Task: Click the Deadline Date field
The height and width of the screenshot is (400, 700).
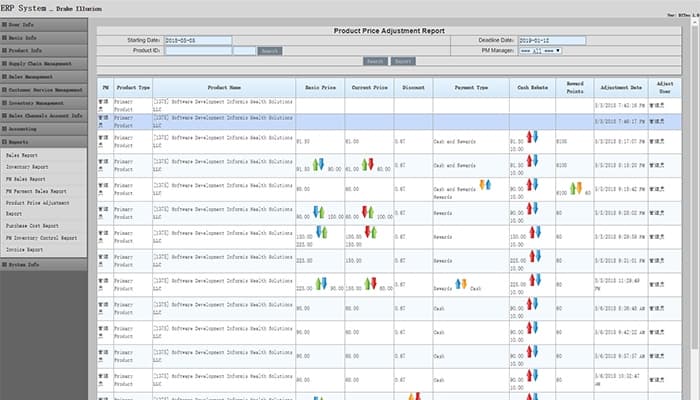Action: (552, 41)
